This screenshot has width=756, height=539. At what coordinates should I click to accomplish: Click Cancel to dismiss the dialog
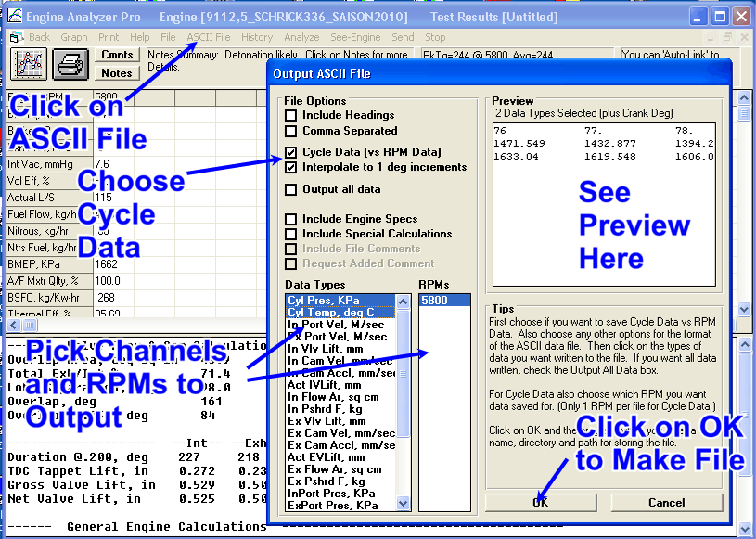(666, 502)
